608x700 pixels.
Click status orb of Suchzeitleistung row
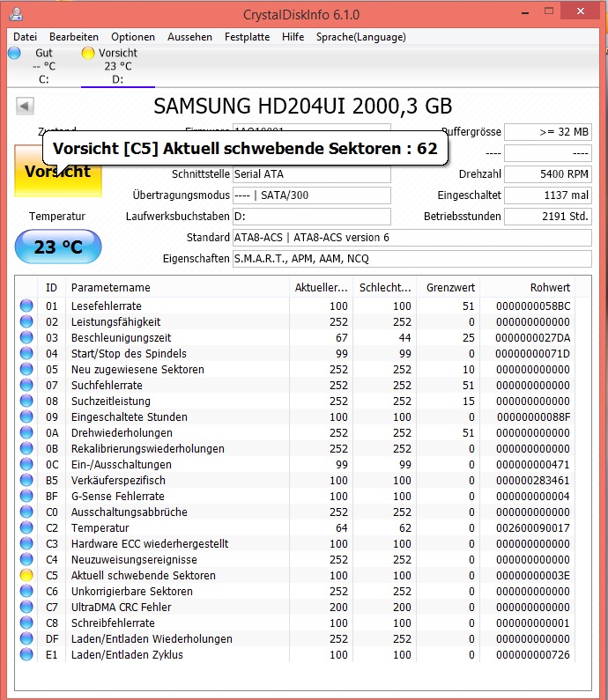26,401
